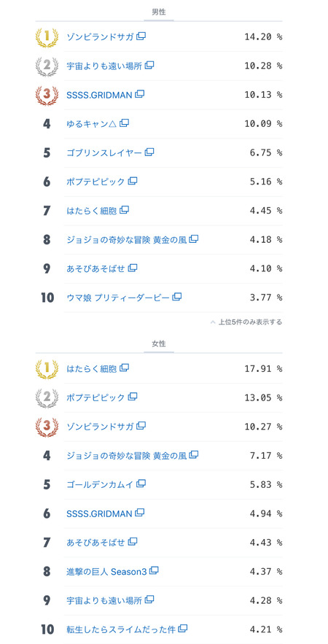Select the 女性 tab heading
Viewport: 328px width, 644px height.
pyautogui.click(x=159, y=344)
